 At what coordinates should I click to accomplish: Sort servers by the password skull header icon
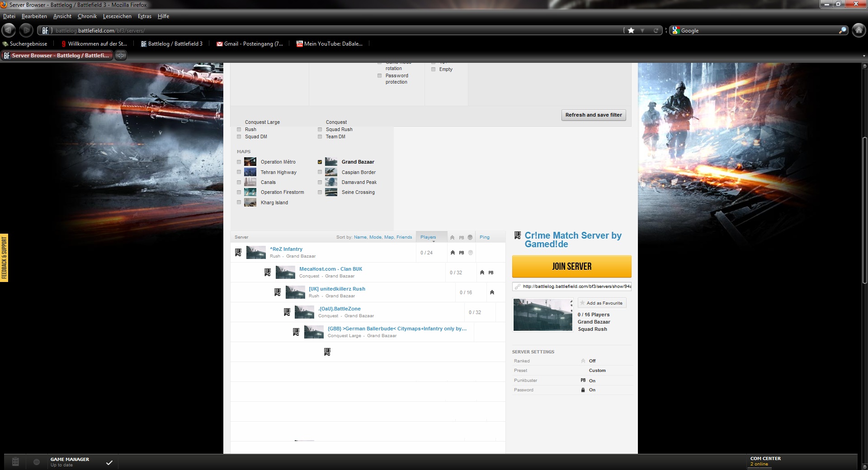470,237
